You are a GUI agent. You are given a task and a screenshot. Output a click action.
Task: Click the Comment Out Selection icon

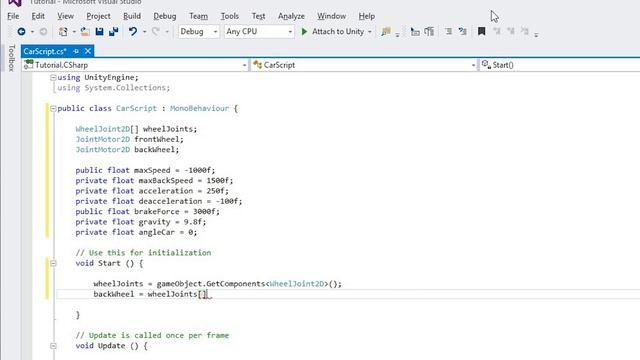(x=448, y=31)
